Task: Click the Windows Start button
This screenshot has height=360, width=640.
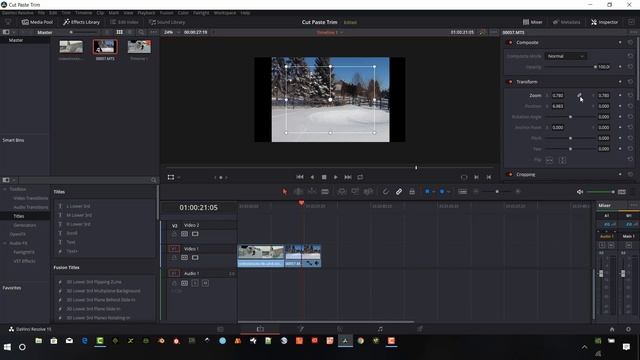Action: coord(7,347)
